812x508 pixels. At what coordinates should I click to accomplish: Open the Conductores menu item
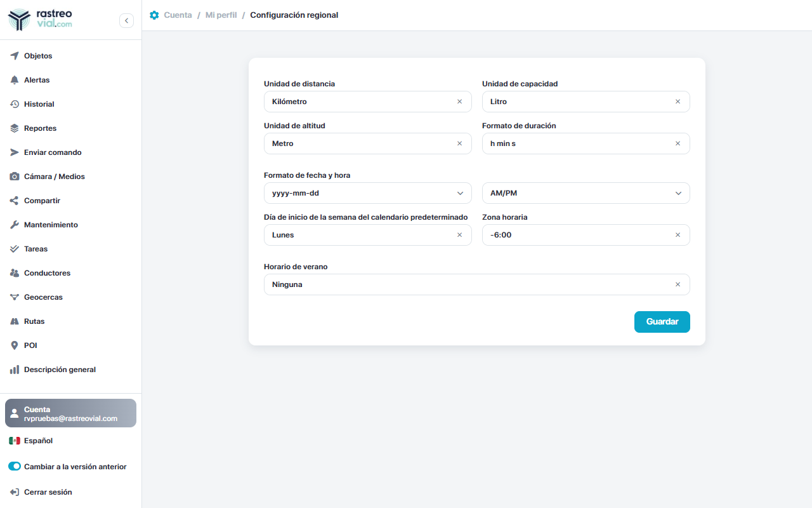click(x=70, y=273)
